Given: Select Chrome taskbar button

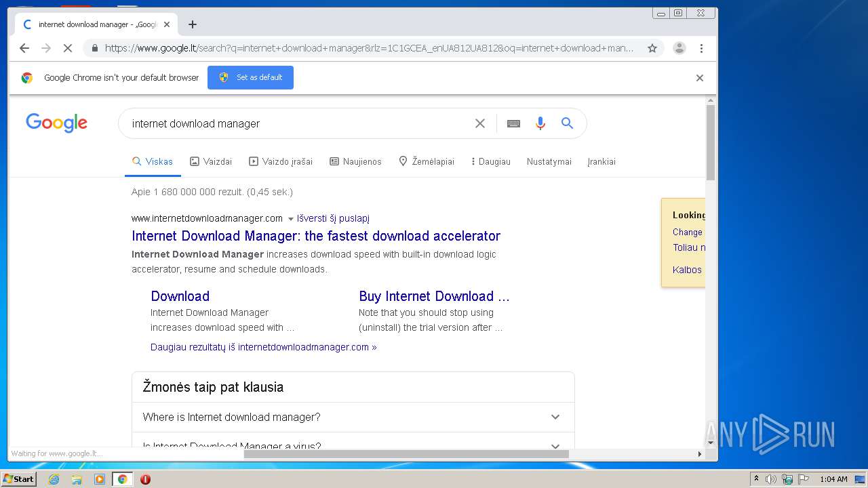Looking at the screenshot, I should click(122, 479).
